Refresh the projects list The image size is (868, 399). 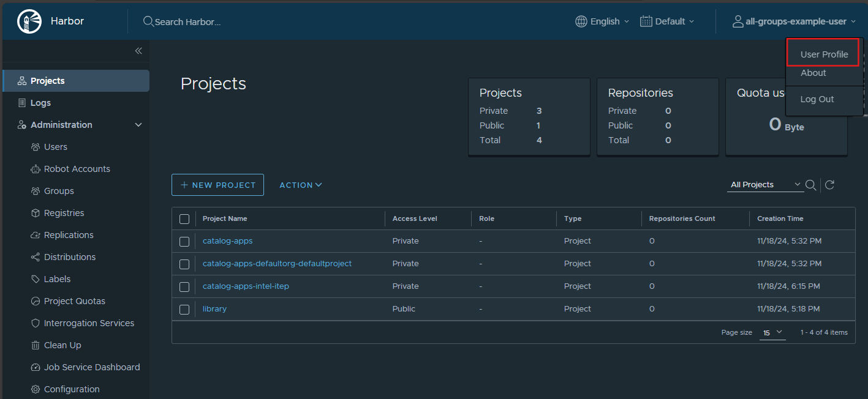click(x=829, y=185)
